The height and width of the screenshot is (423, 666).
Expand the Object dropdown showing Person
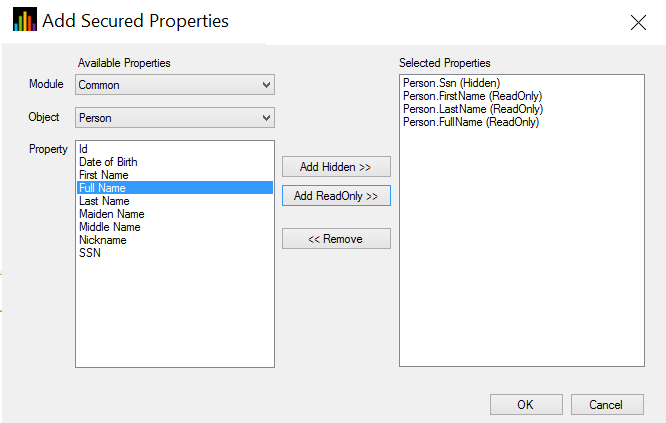(x=175, y=118)
